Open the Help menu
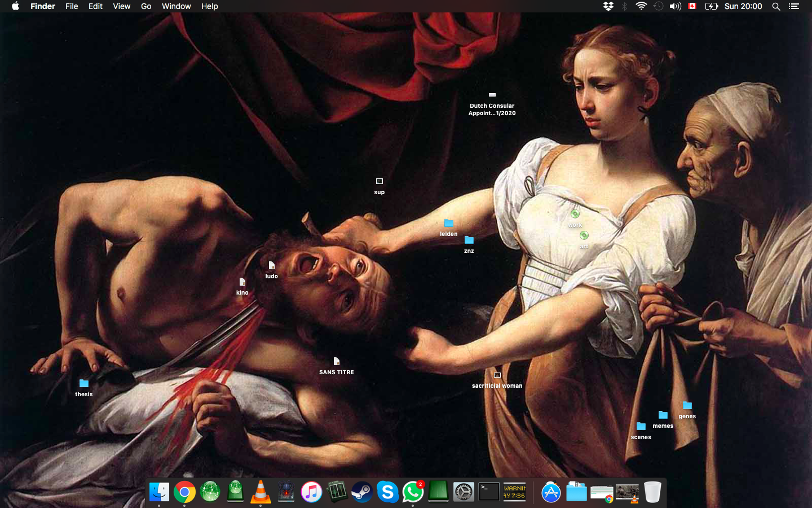The width and height of the screenshot is (812, 508). point(209,6)
